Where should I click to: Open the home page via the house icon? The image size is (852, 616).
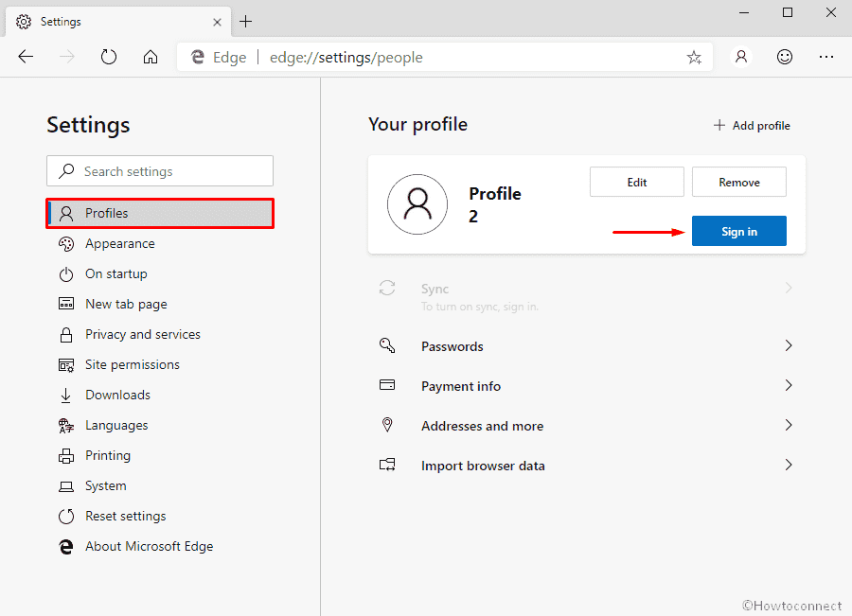[x=151, y=57]
